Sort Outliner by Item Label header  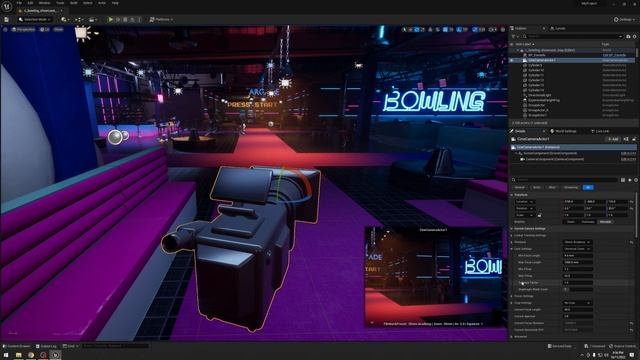point(524,44)
